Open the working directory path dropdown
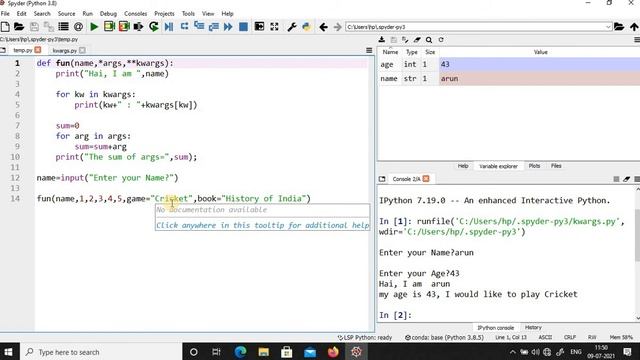 pyautogui.click(x=608, y=27)
